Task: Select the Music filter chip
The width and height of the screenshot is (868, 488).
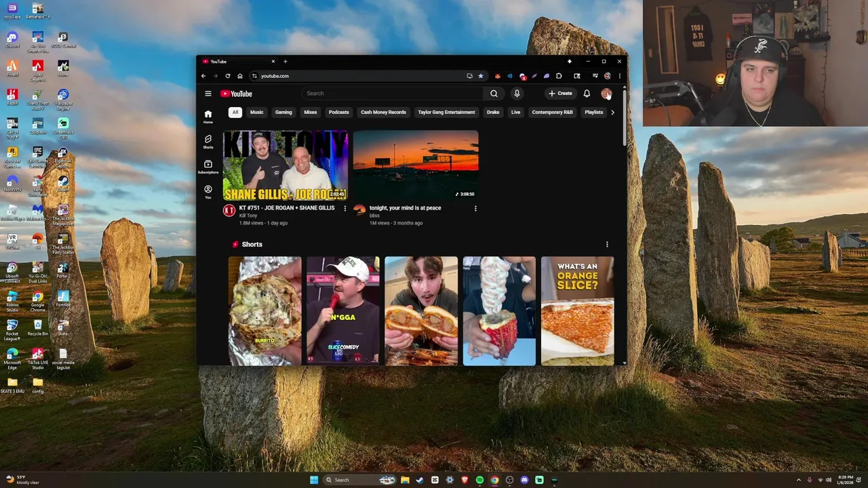Action: 256,113
